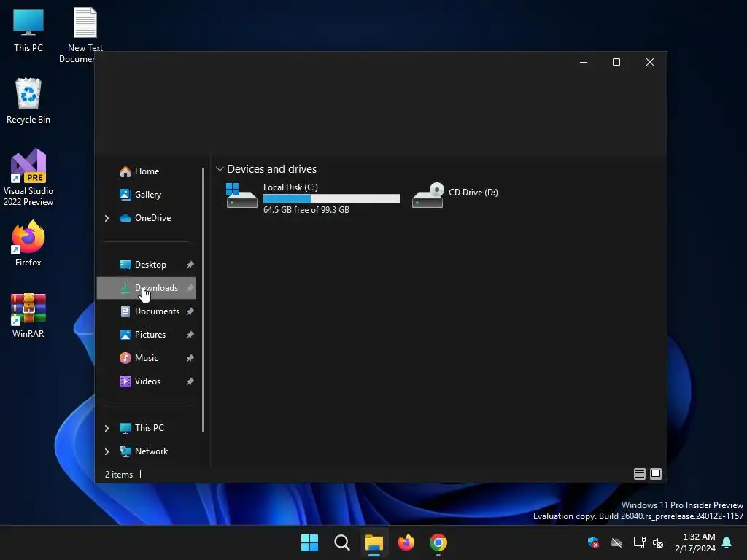747x560 pixels.
Task: Open taskbar Search
Action: pos(341,542)
